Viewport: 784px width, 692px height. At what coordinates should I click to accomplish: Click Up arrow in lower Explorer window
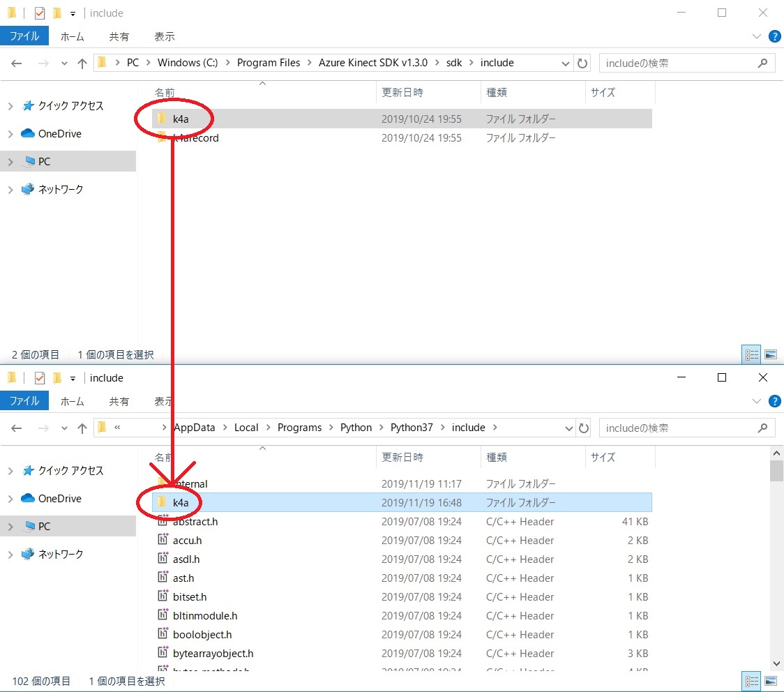(82, 428)
